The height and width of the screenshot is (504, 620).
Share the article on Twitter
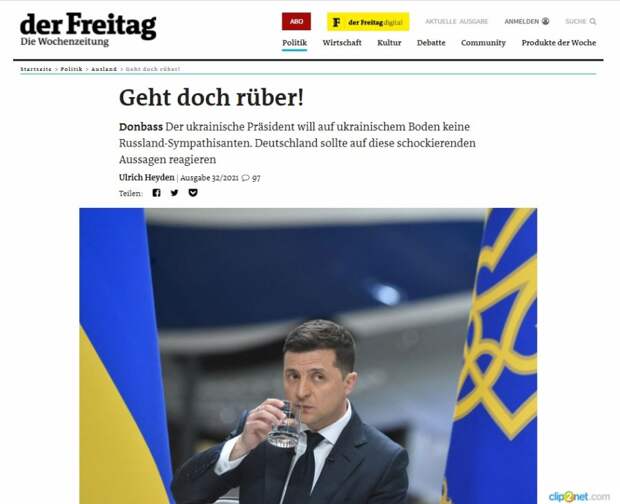[174, 193]
